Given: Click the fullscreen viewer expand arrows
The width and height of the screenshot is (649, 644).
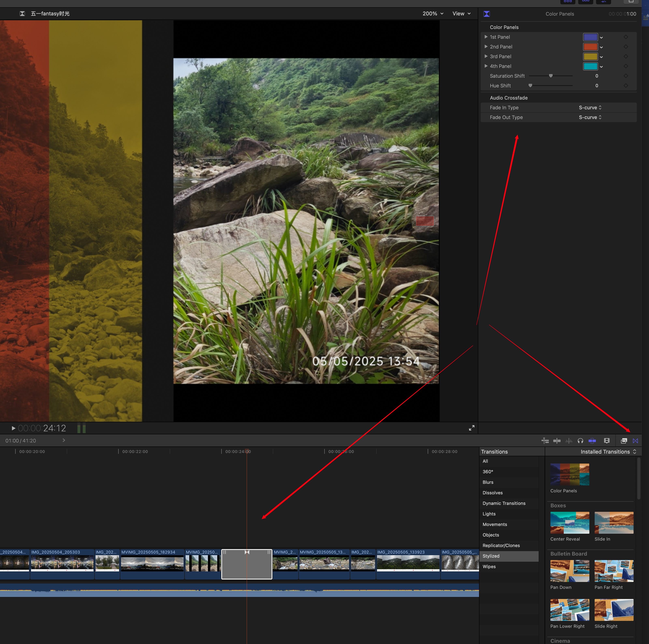Looking at the screenshot, I should click(472, 428).
